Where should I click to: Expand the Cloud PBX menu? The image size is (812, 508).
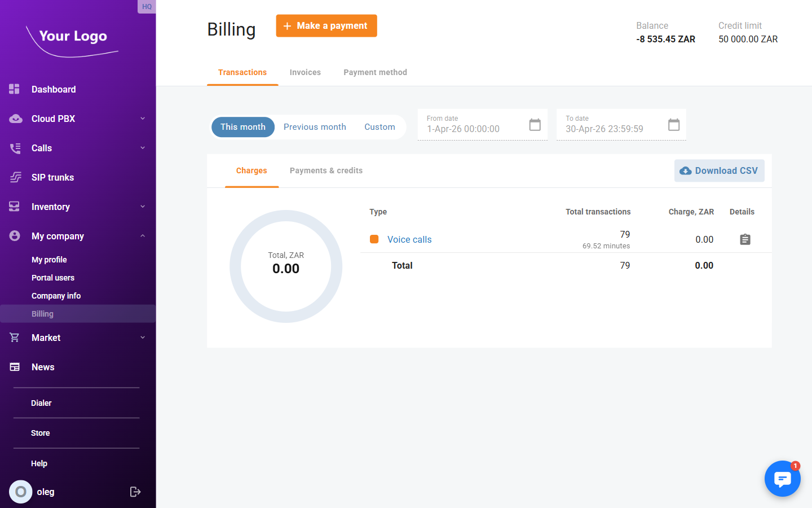coord(142,119)
